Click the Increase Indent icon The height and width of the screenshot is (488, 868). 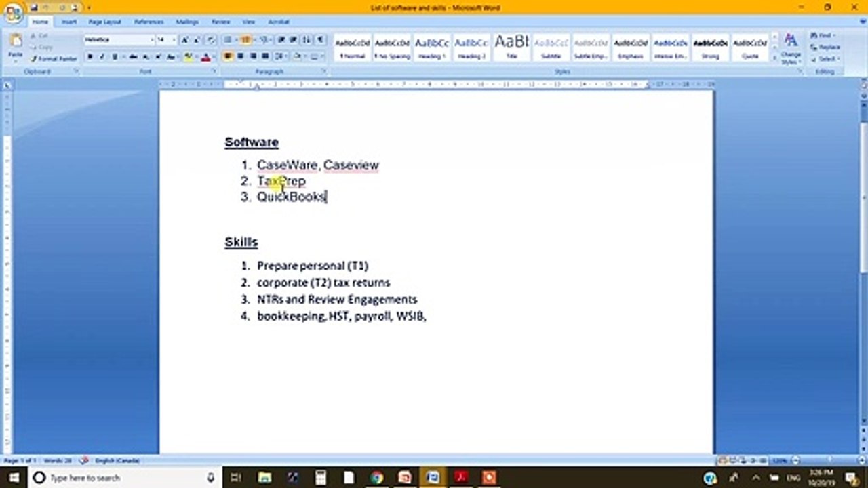coord(293,39)
